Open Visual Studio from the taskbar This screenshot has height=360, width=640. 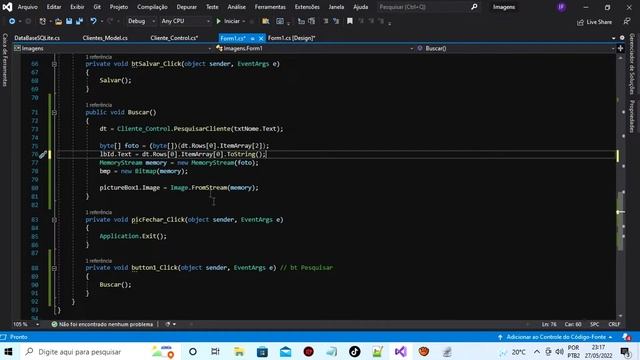click(401, 351)
